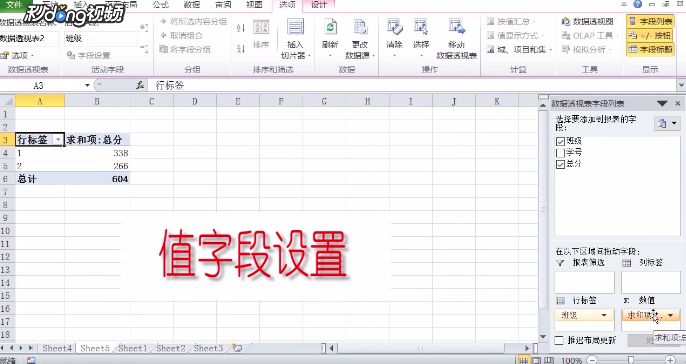Image resolution: width=686 pixels, height=364 pixels.
Task: Click the active field name box (班级)
Action: [x=101, y=38]
